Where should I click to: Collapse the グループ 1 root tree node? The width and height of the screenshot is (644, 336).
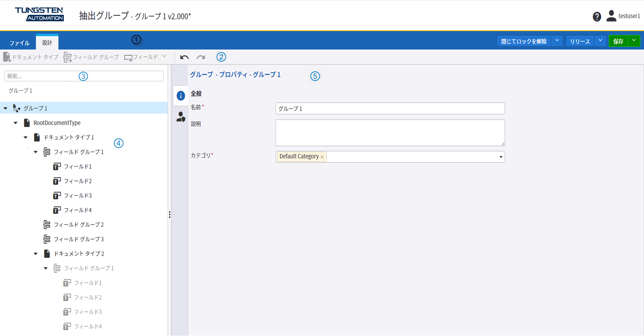pos(5,108)
